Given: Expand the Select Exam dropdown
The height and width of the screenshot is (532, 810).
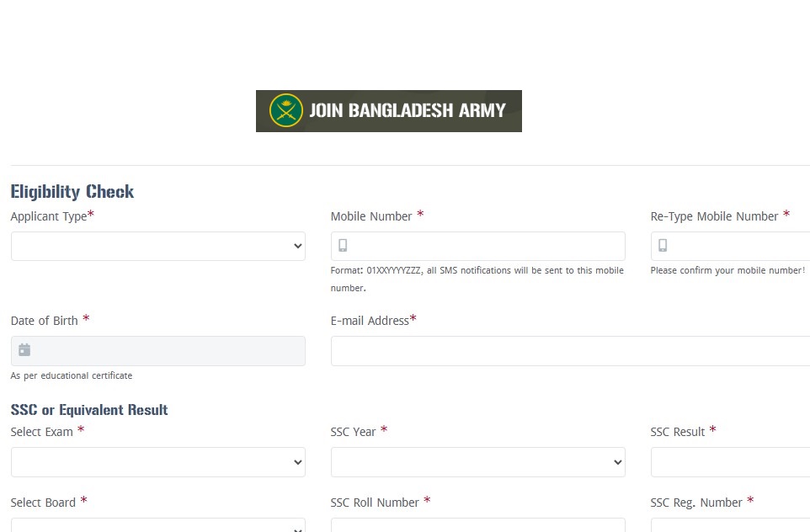Looking at the screenshot, I should (x=157, y=462).
